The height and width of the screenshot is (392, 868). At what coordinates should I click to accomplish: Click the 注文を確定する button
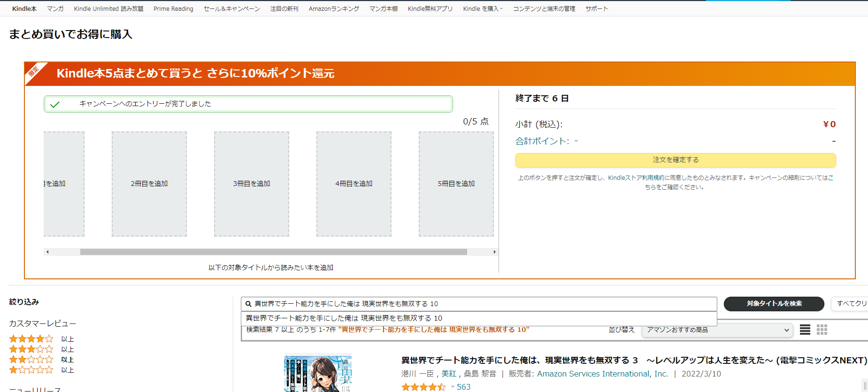676,160
